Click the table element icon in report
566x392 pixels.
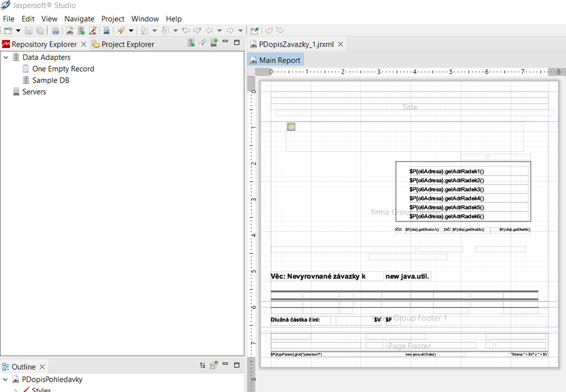pyautogui.click(x=291, y=126)
